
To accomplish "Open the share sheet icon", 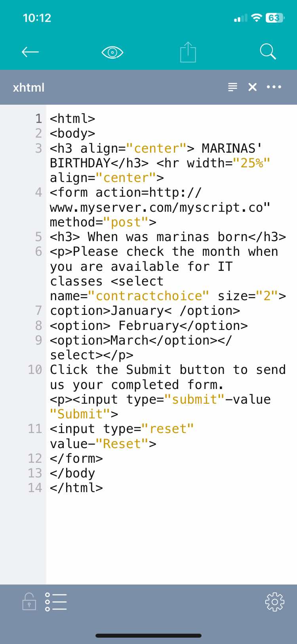I will click(188, 52).
